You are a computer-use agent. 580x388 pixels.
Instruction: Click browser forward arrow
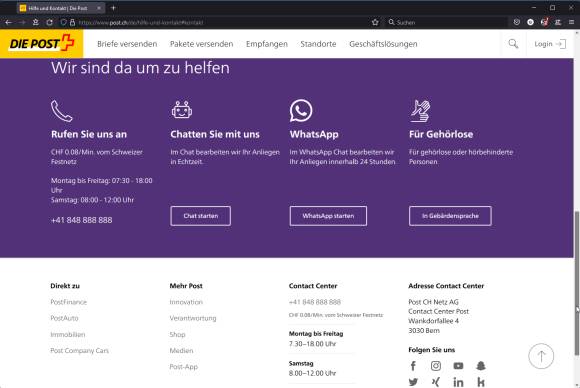[22, 22]
